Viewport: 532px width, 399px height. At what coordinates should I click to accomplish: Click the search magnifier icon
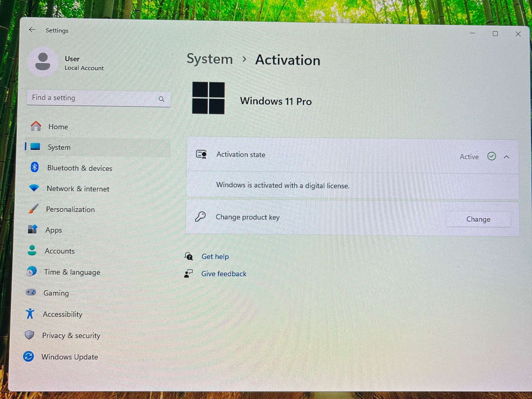coord(161,99)
